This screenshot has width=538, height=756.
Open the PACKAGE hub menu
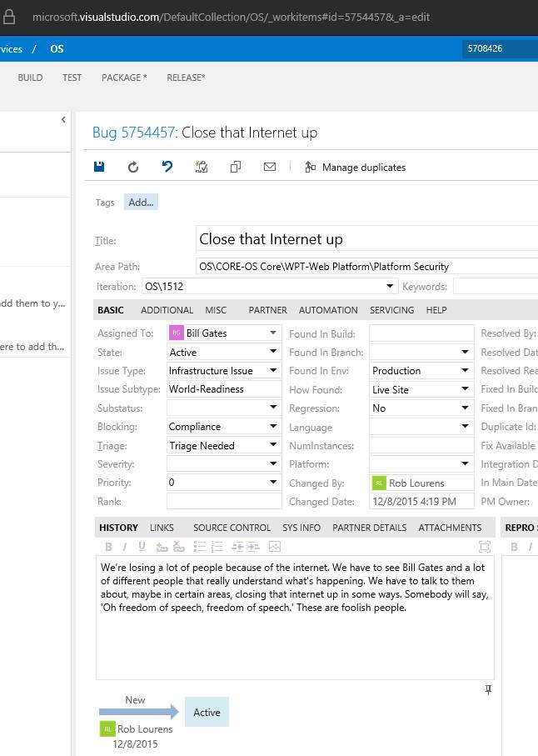124,78
